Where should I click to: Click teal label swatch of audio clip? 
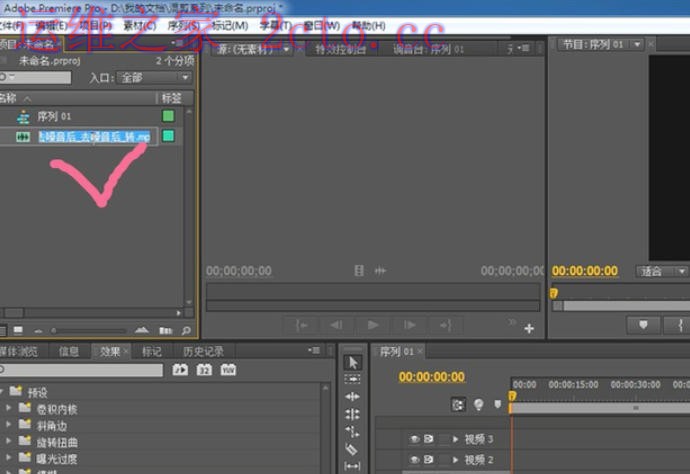(x=168, y=136)
